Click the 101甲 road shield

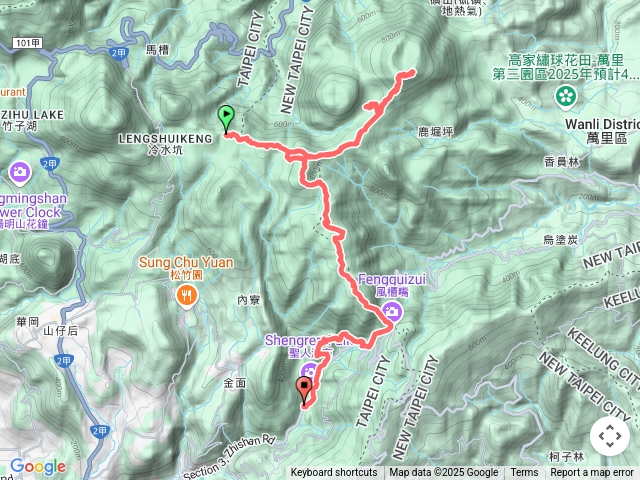(28, 43)
